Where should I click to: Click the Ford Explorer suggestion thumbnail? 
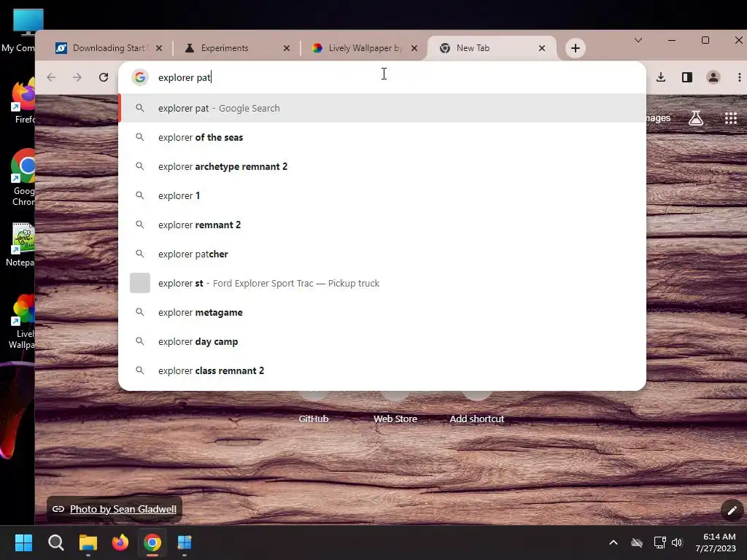pyautogui.click(x=140, y=283)
